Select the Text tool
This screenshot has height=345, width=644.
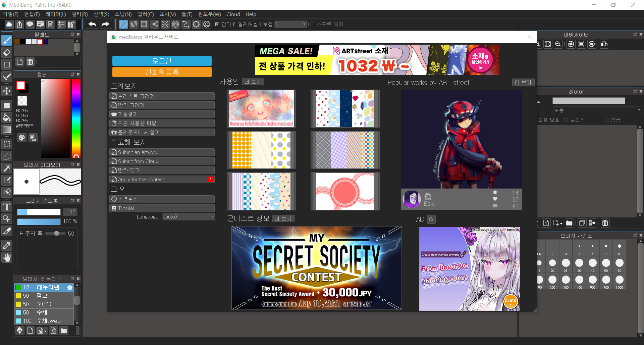(7, 207)
